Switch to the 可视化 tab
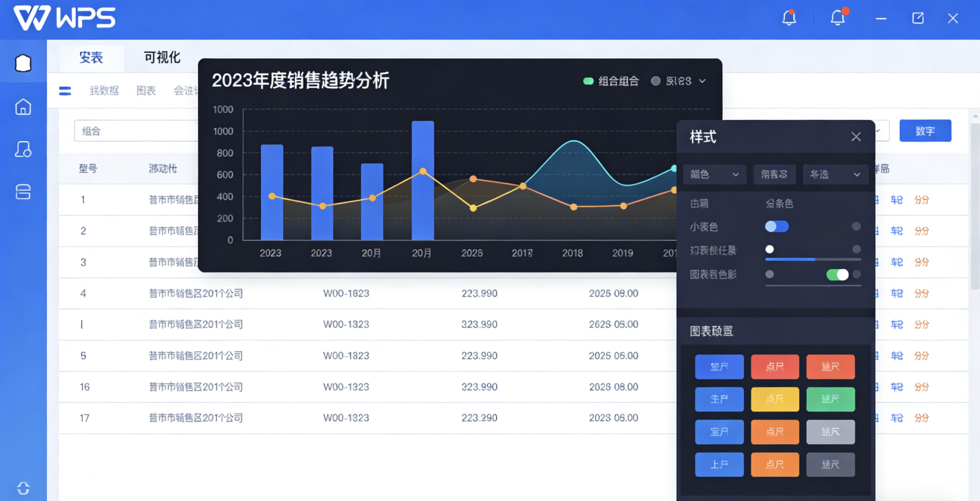Viewport: 980px width, 501px height. tap(161, 57)
